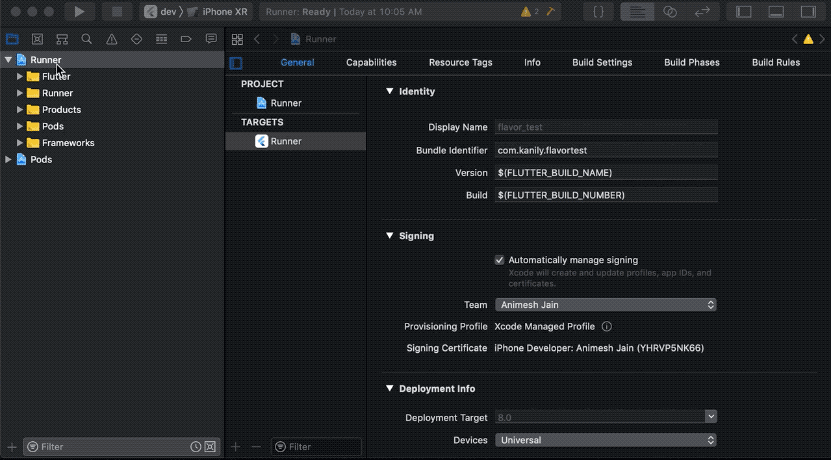This screenshot has height=460, width=831.
Task: Expand the Runner folder in navigator
Action: [x=20, y=93]
